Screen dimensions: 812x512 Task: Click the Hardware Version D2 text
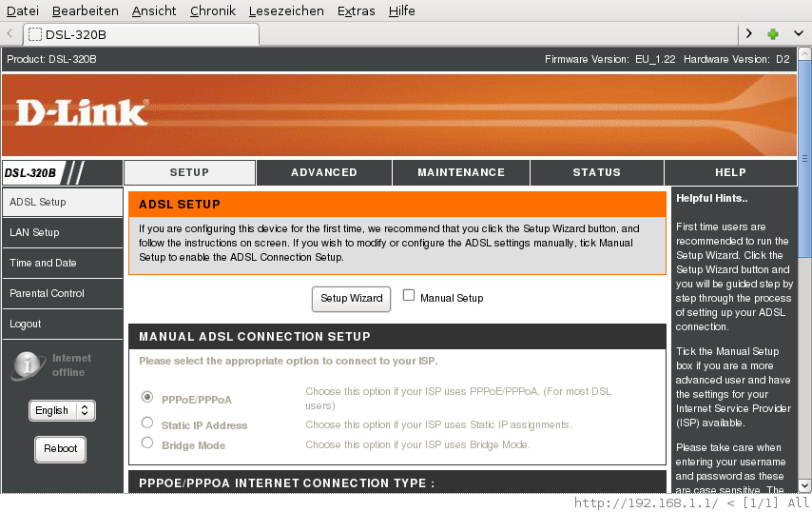[x=736, y=59]
